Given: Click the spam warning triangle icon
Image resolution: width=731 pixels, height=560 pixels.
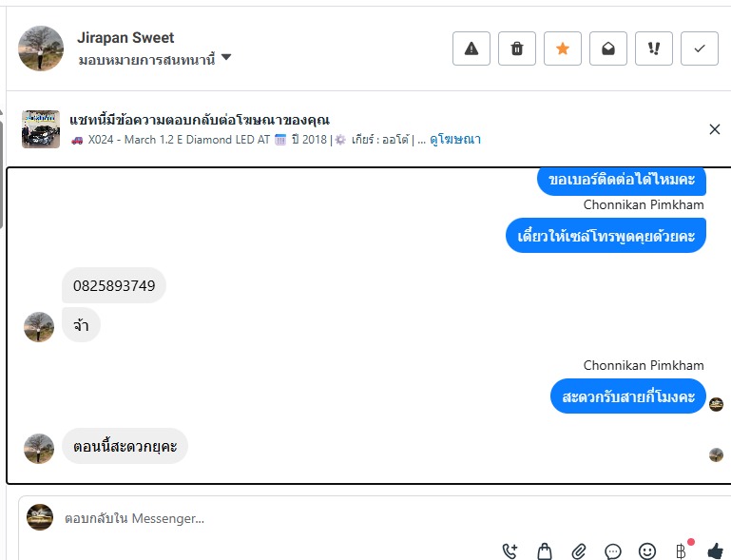Looking at the screenshot, I should (x=471, y=48).
